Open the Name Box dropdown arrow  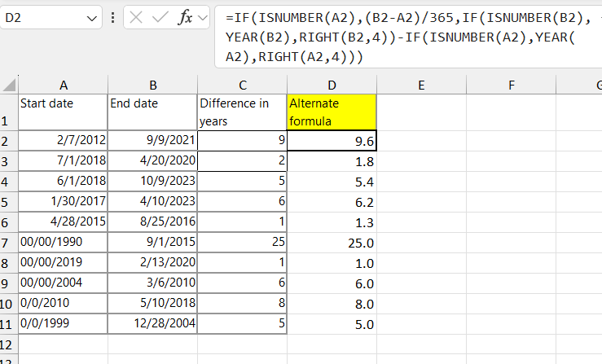point(91,18)
